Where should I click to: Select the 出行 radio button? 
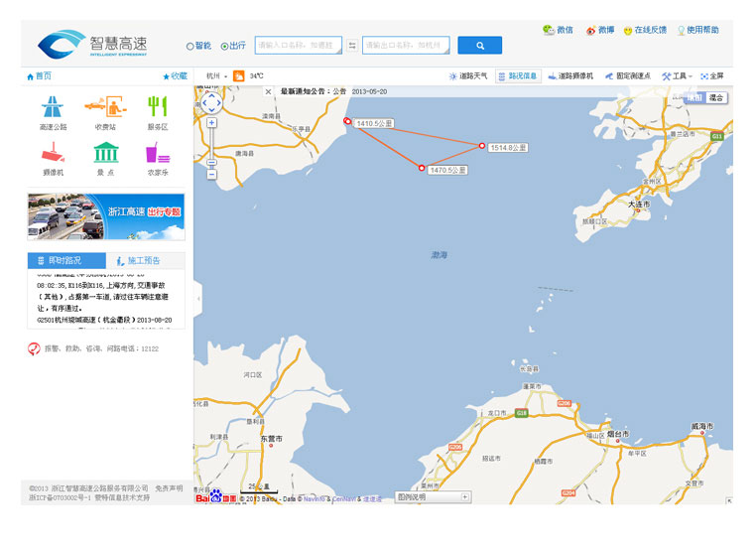point(225,46)
